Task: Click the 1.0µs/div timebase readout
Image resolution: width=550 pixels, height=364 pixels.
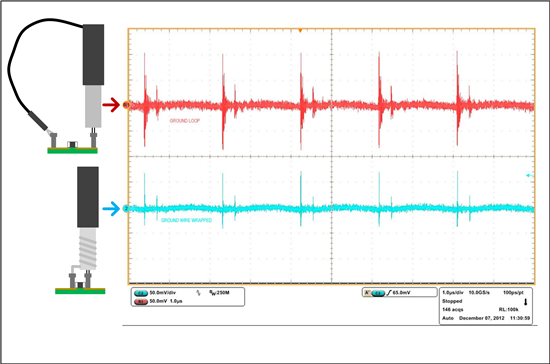Action: click(453, 292)
